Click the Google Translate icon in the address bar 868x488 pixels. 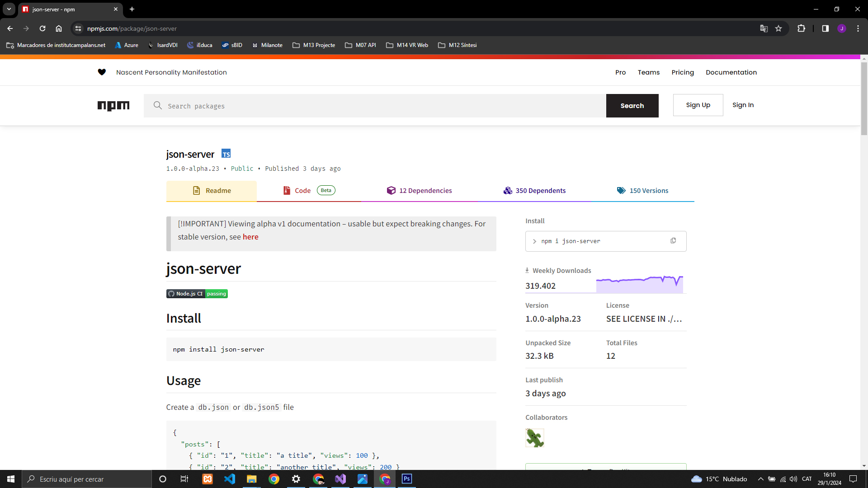point(764,28)
